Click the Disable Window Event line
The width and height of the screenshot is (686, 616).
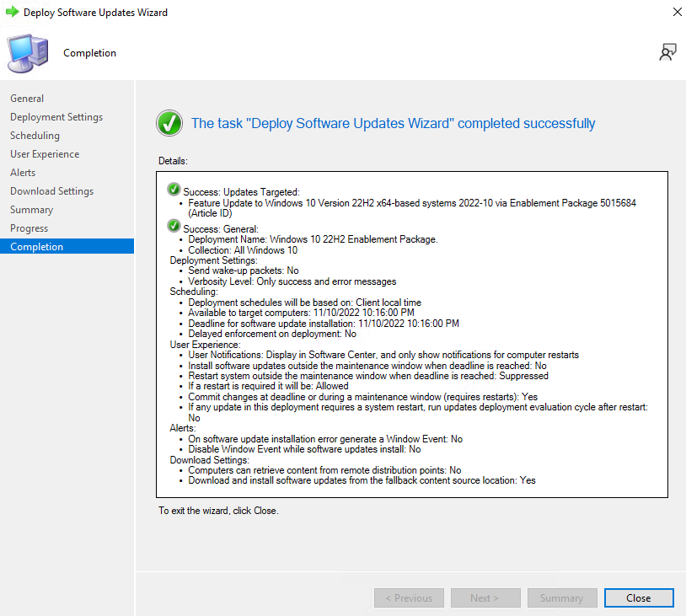(x=304, y=449)
